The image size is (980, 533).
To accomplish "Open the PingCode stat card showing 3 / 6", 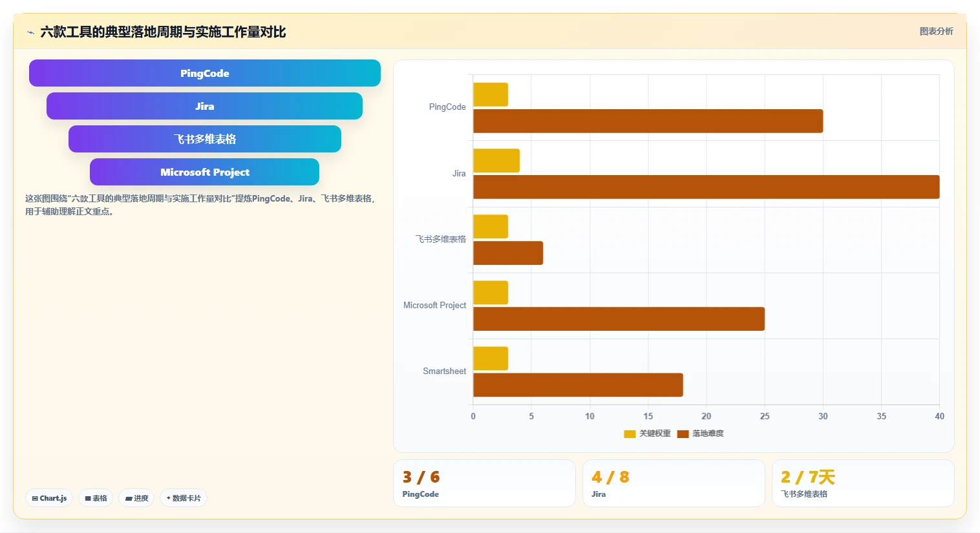I will pos(484,483).
